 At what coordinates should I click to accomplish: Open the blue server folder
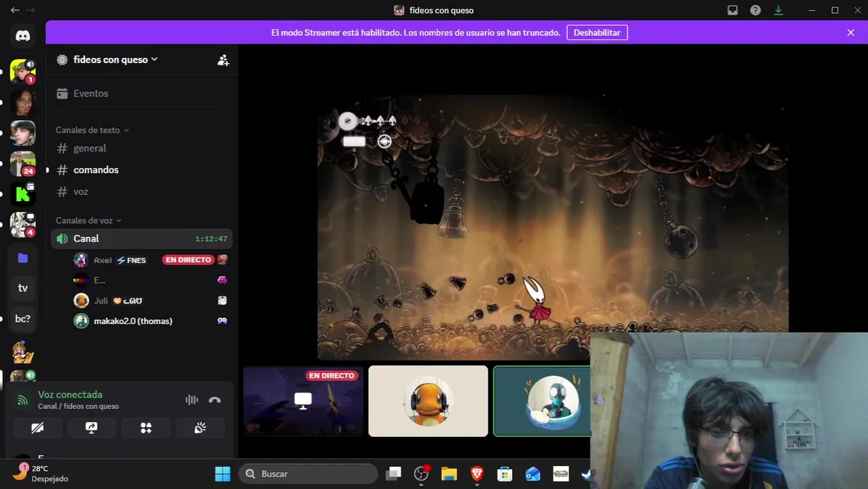pos(22,257)
